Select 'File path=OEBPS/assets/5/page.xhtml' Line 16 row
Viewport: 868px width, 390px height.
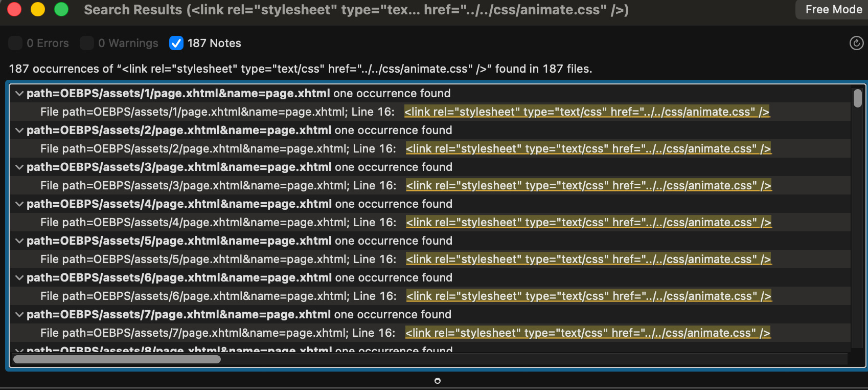[430, 259]
